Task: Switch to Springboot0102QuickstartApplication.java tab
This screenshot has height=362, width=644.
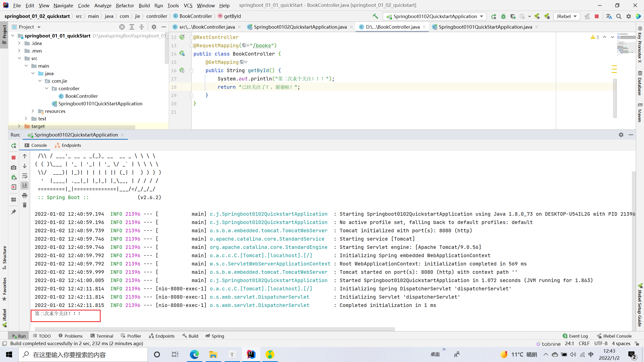Action: click(x=300, y=27)
